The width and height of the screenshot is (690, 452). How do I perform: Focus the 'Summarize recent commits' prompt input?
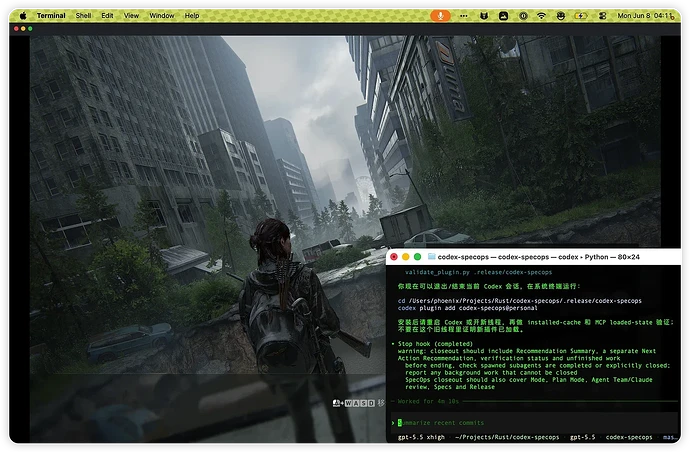point(532,423)
